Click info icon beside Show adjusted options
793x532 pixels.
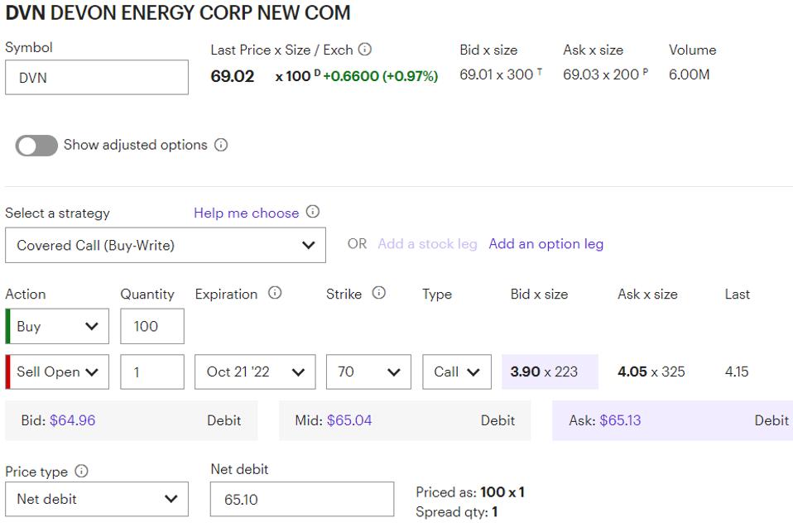(x=221, y=145)
